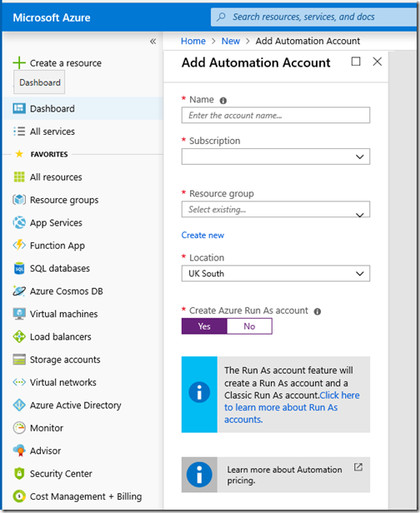Select the Virtual networks label
This screenshot has height=513, width=420.
tap(62, 382)
